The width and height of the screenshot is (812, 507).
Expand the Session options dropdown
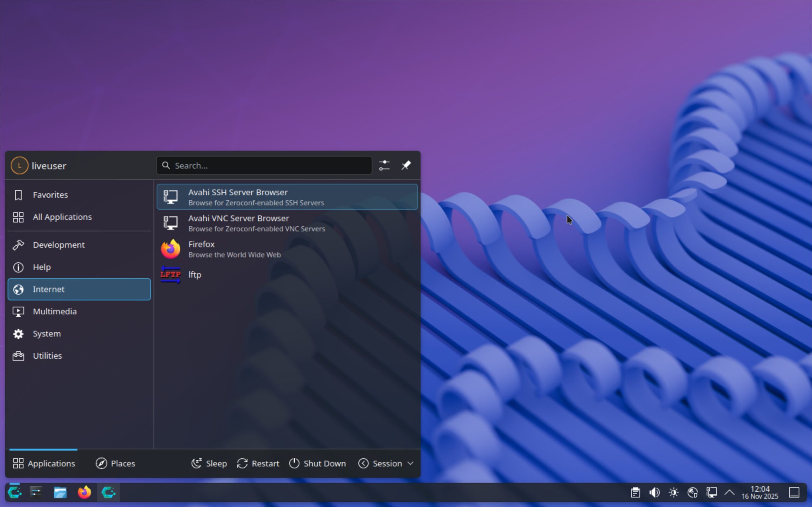coord(386,463)
